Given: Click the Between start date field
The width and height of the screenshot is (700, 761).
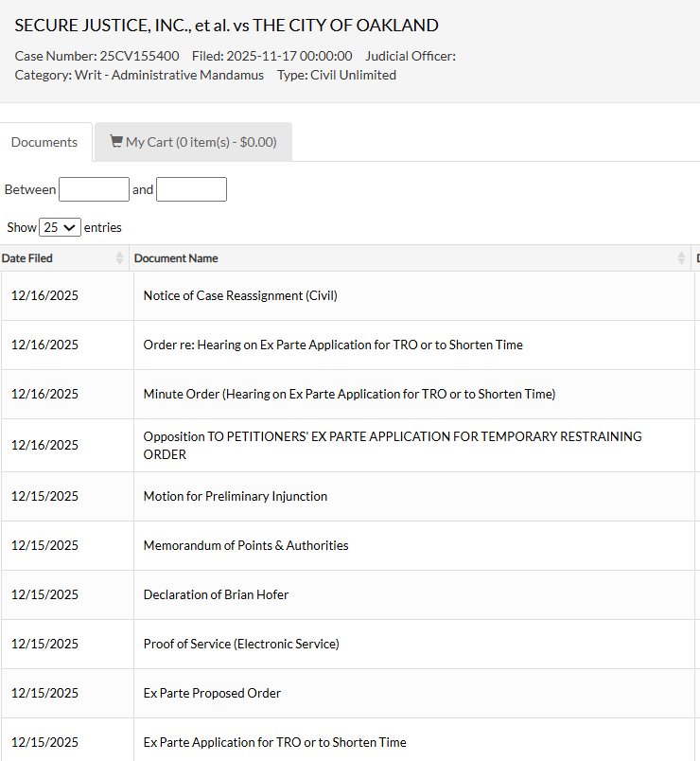Looking at the screenshot, I should [x=94, y=189].
